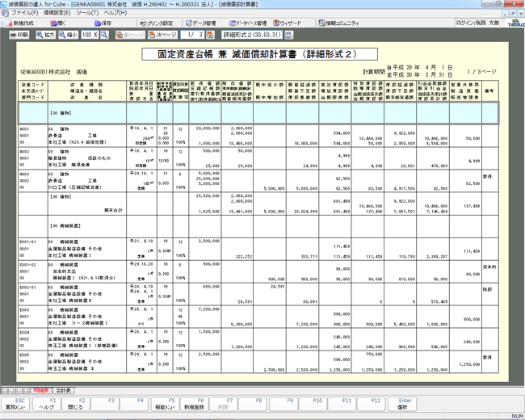525x420 pixels.
Task: Click ESC 業務メニュー function key button
Action: [15, 404]
